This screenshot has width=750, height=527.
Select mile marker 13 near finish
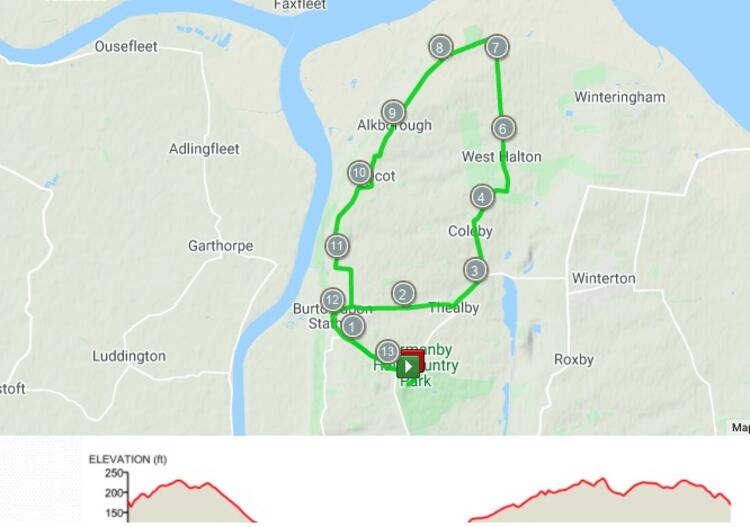(387, 352)
